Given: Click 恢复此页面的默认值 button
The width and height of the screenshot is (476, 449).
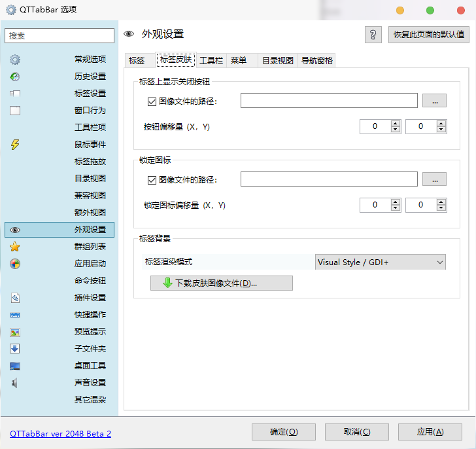Looking at the screenshot, I should pos(429,35).
